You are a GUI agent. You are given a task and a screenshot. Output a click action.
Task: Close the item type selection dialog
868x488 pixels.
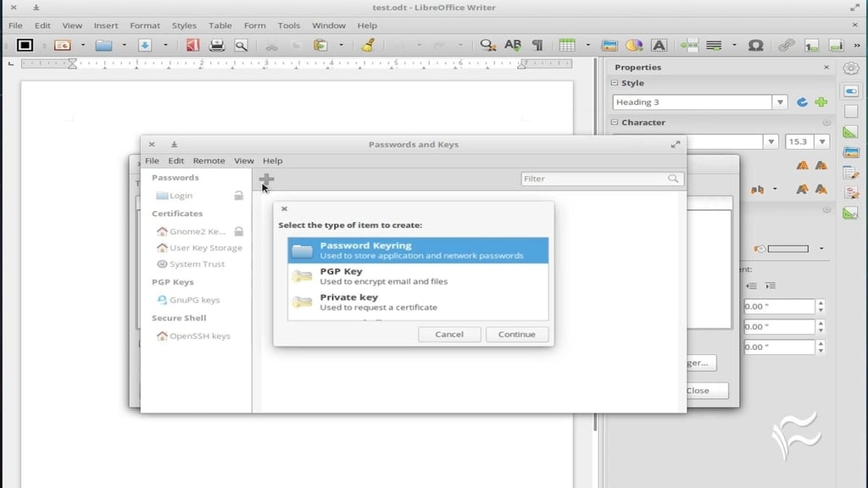[284, 208]
